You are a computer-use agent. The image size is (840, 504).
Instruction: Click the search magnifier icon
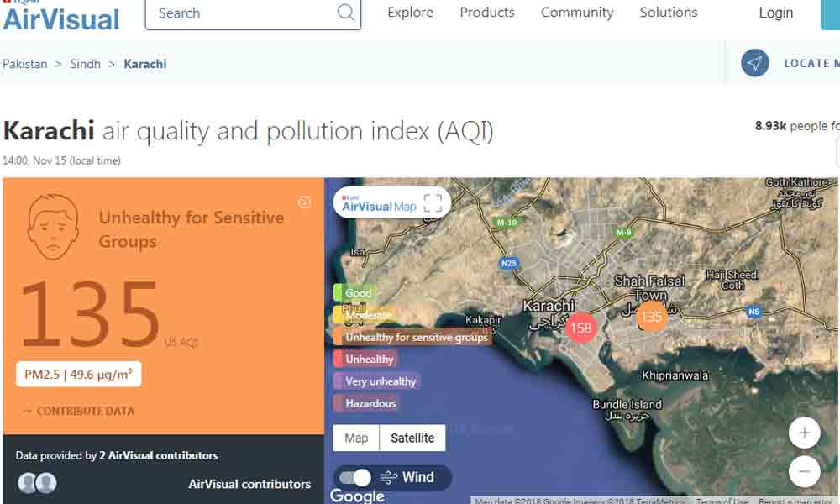click(x=345, y=13)
